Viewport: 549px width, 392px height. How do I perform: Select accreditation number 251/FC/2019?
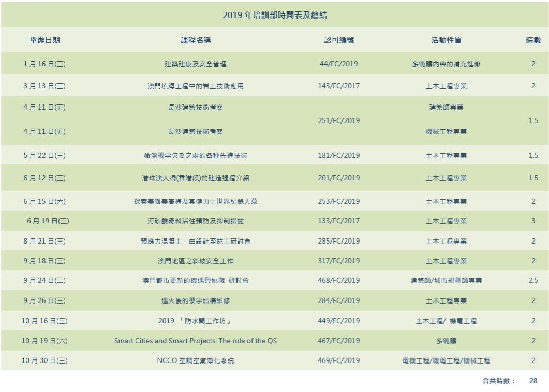[339, 120]
